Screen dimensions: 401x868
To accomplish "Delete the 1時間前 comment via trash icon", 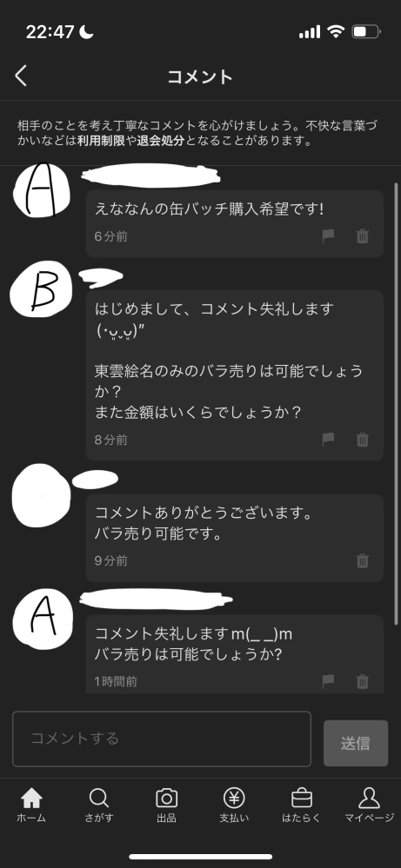I will pos(362,681).
